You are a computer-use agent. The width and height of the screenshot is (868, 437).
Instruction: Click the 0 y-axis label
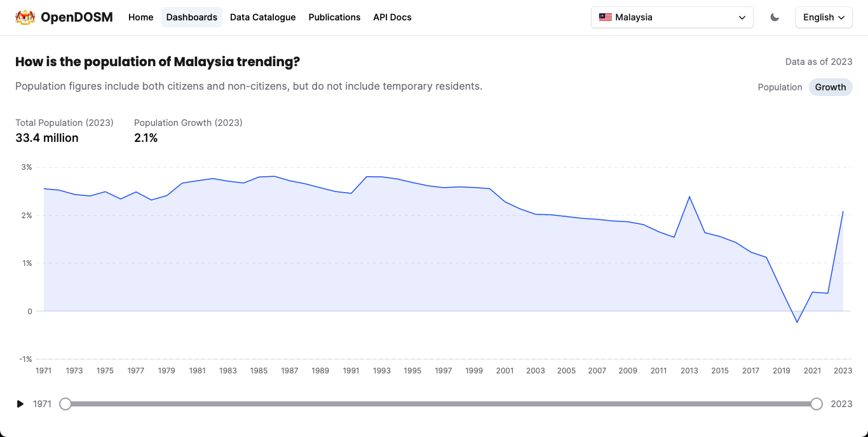[30, 312]
